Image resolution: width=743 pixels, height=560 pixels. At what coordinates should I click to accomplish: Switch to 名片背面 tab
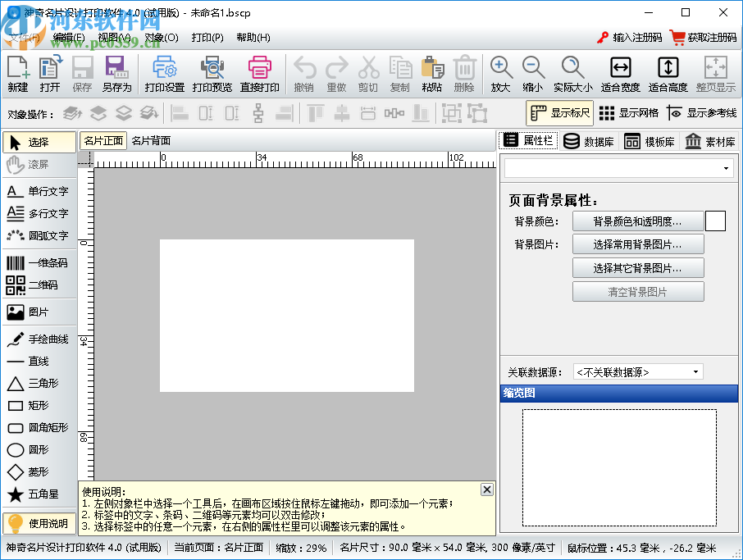(151, 141)
